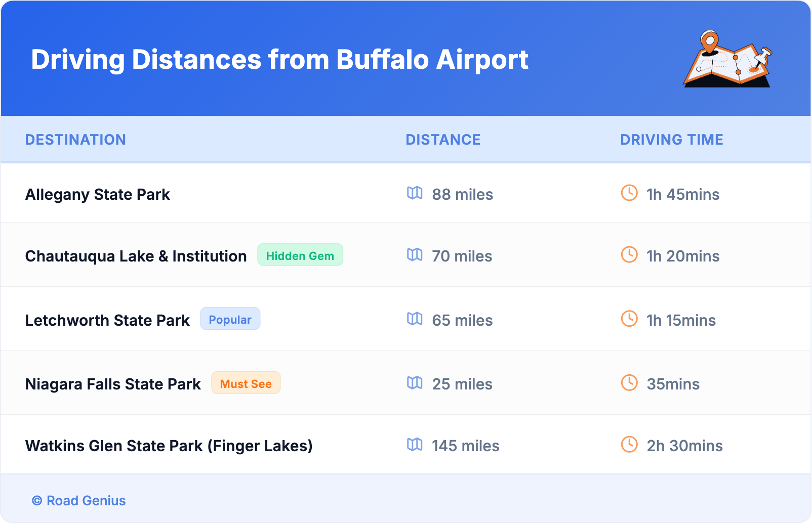Click the Driving Distances from Buffalo Airport title
Viewport: 812px width, 523px height.
point(279,60)
